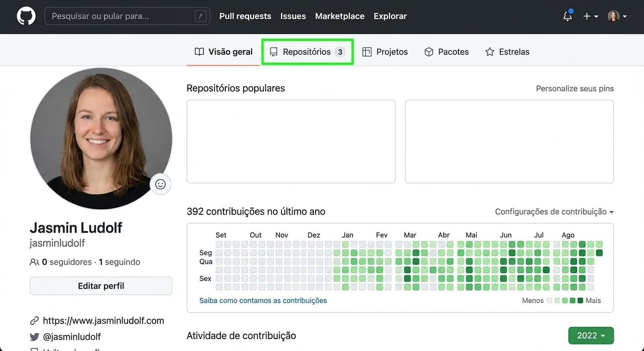Screen dimensions: 644x351
Task: Open the plus create-new menu
Action: (x=590, y=16)
